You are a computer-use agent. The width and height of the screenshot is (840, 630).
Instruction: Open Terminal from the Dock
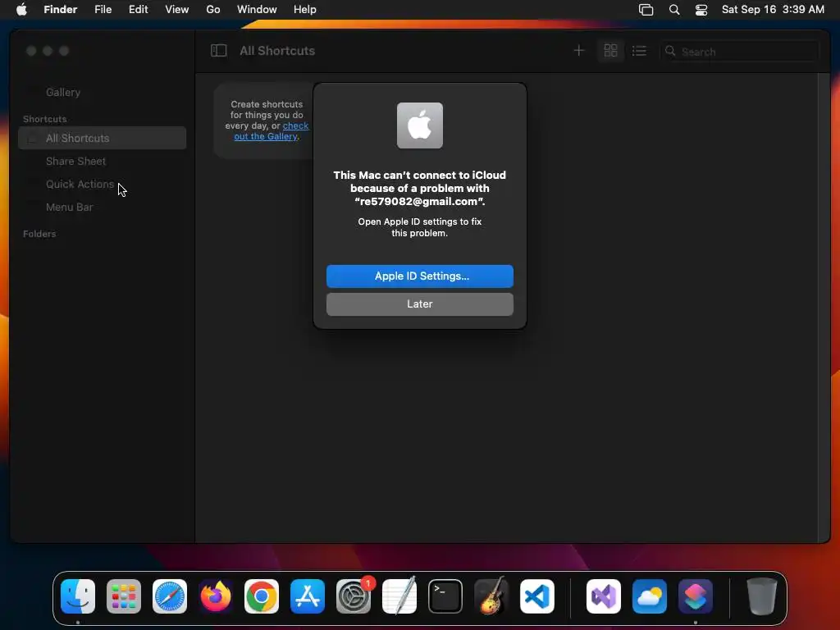tap(445, 596)
